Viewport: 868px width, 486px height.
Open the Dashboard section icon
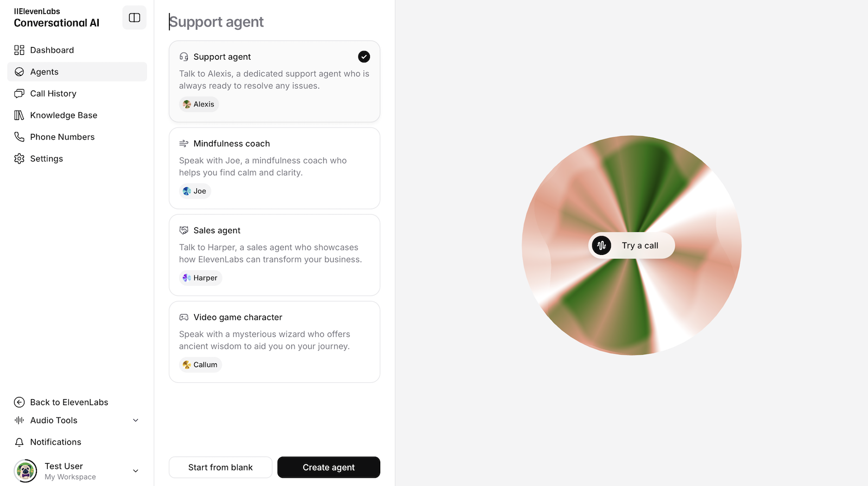tap(19, 50)
